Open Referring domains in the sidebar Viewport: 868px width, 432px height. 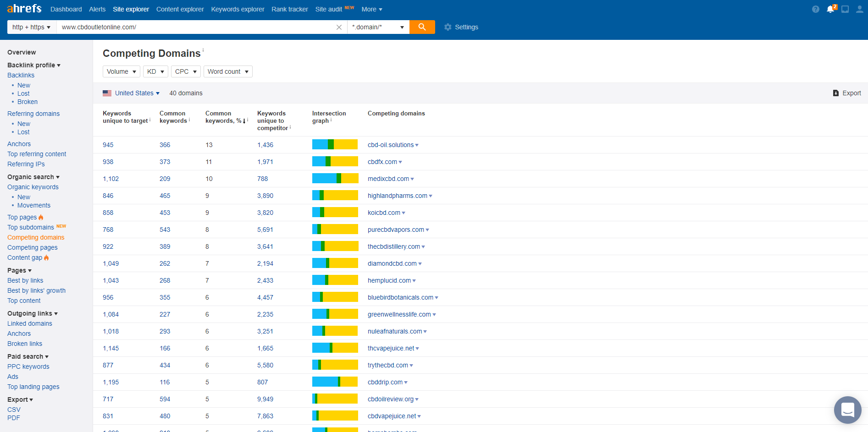33,114
